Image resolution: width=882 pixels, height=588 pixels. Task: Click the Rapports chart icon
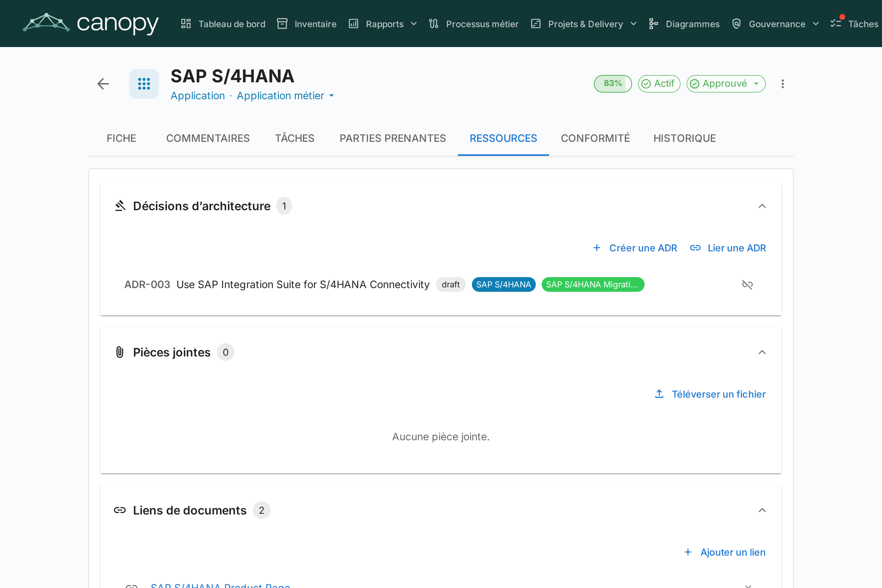coord(354,24)
